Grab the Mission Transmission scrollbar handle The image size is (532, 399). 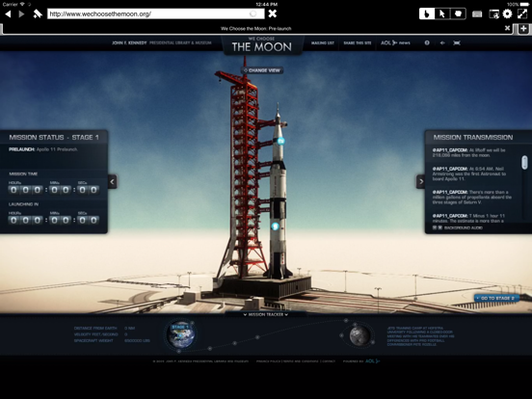524,162
